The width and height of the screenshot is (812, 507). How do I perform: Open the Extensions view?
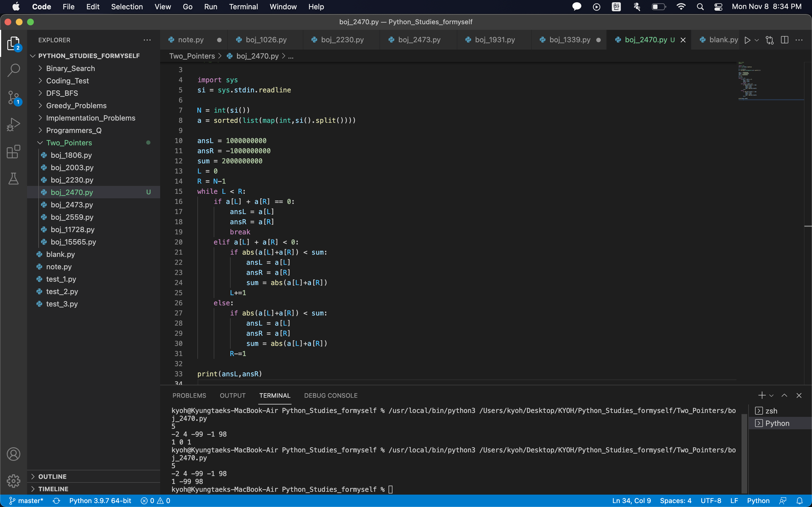[14, 152]
